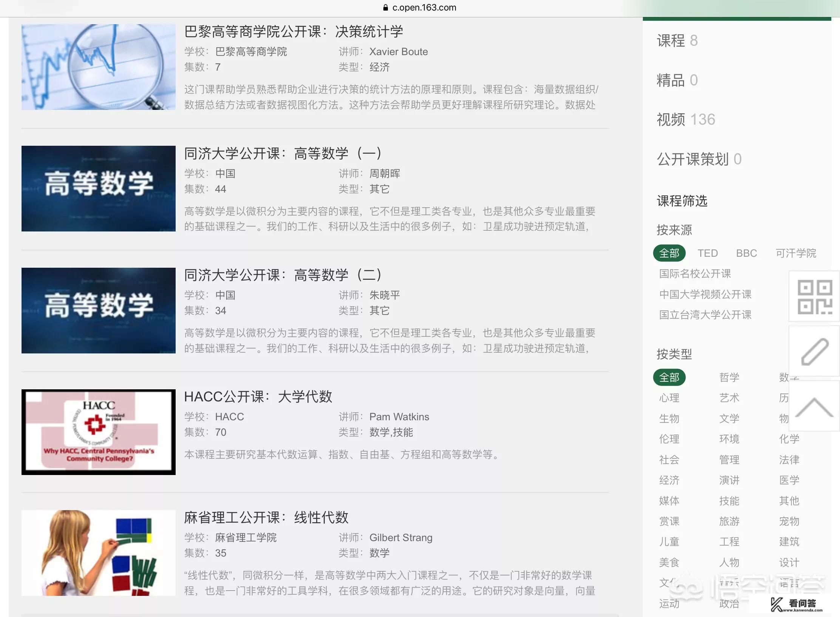Switch to the 公开课策划 0 tab
Viewport: 840px width, 617px height.
click(x=699, y=159)
